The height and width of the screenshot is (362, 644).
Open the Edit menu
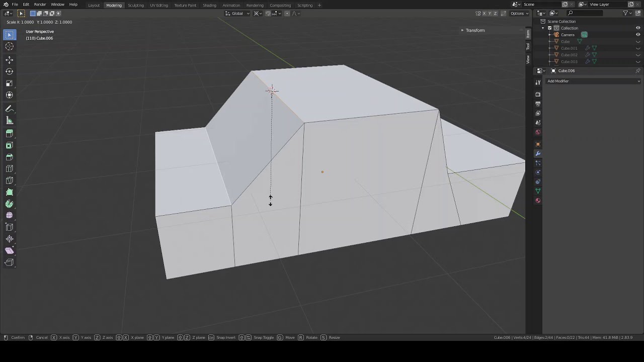pos(26,5)
